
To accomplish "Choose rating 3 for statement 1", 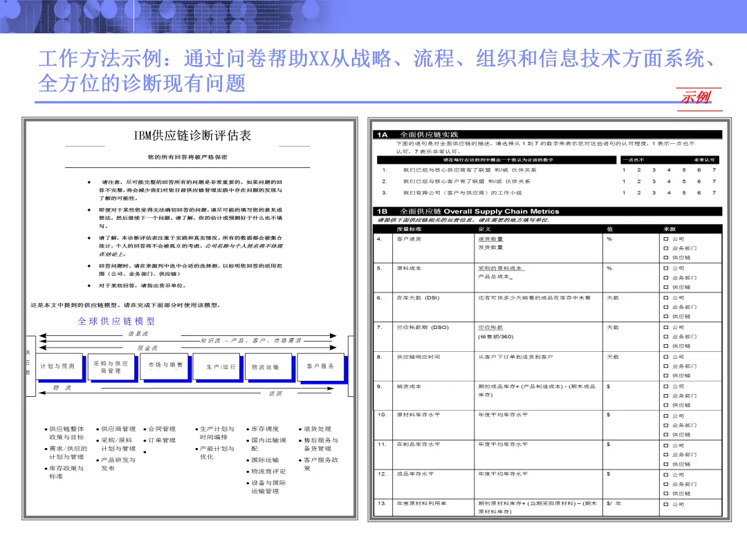I will [654, 170].
